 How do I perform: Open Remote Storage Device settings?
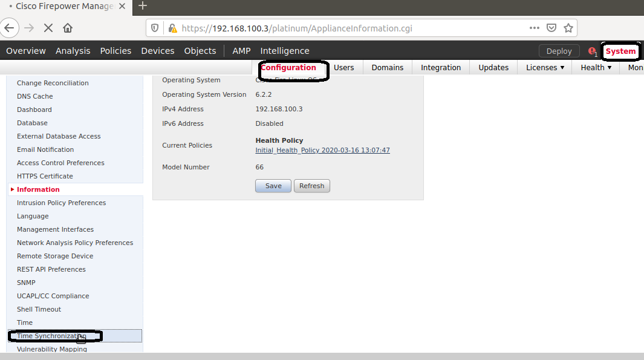55,256
